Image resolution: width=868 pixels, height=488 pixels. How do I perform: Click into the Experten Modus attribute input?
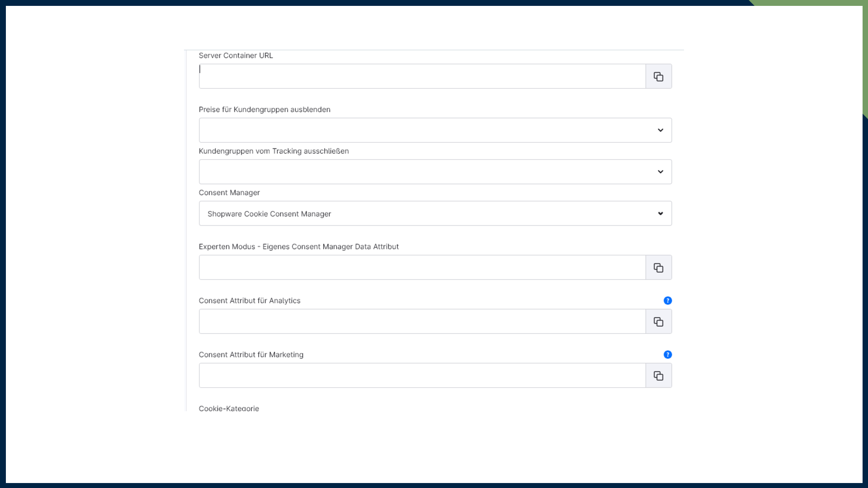point(422,267)
